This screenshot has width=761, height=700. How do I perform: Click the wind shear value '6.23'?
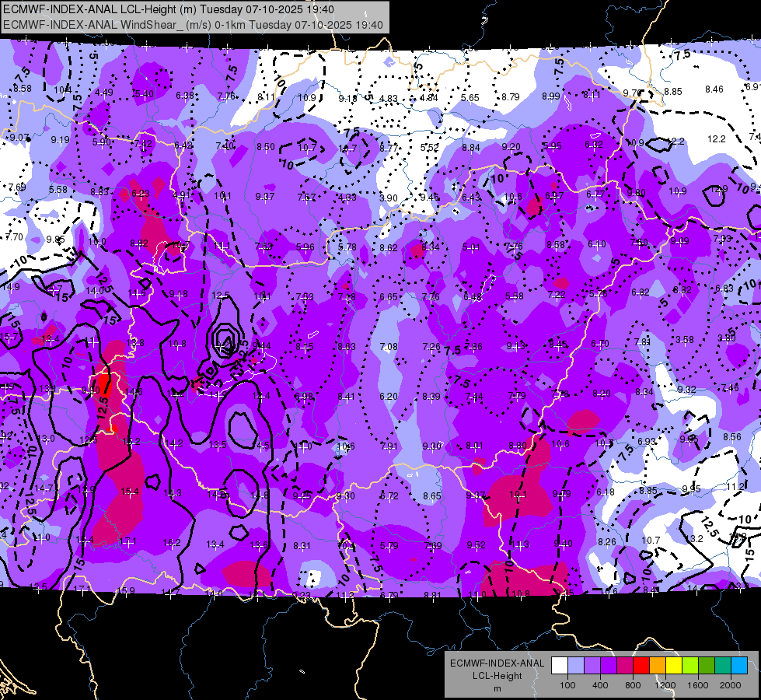coord(140,193)
